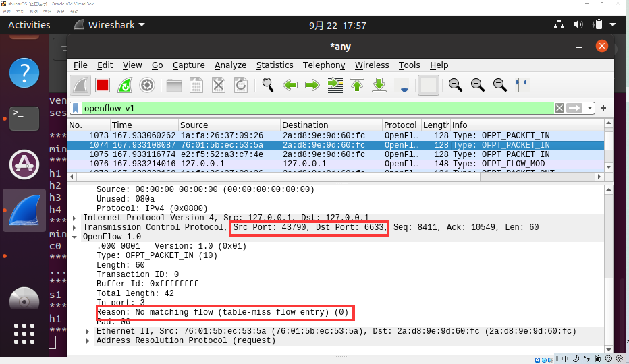The image size is (629, 364).
Task: Close this capture file
Action: [219, 85]
